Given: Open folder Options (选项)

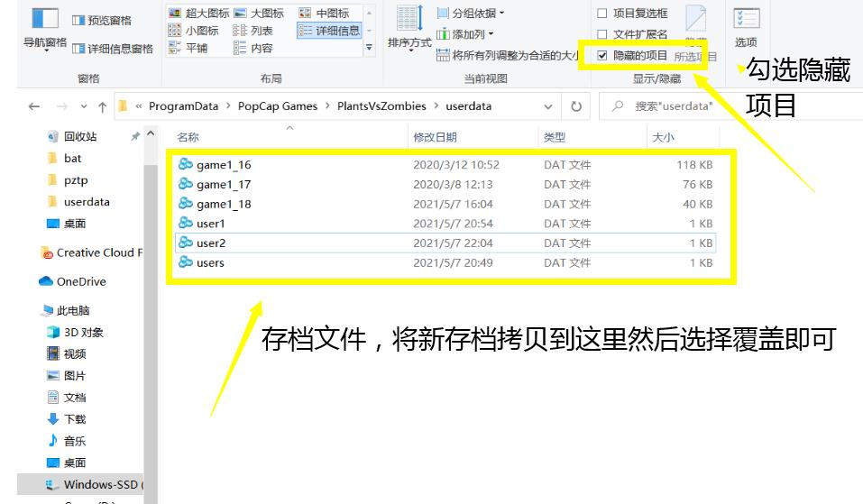Looking at the screenshot, I should pyautogui.click(x=747, y=28).
